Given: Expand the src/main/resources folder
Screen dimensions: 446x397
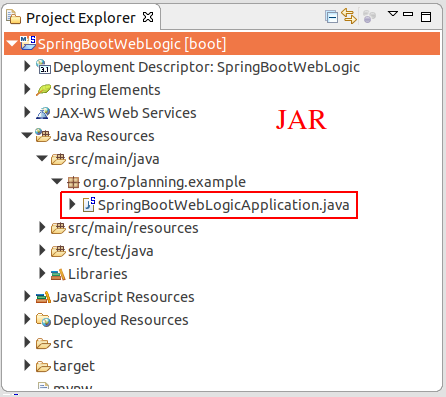Looking at the screenshot, I should click(x=42, y=228).
